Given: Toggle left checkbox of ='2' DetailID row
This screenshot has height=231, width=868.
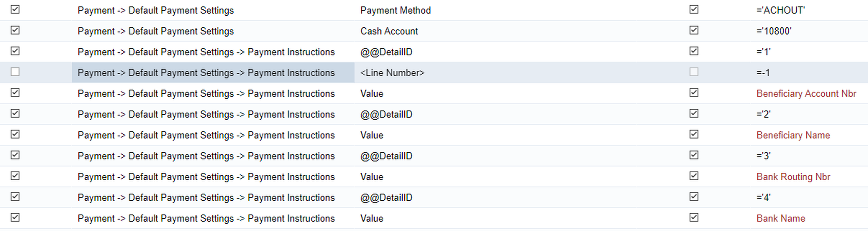Looking at the screenshot, I should [15, 113].
